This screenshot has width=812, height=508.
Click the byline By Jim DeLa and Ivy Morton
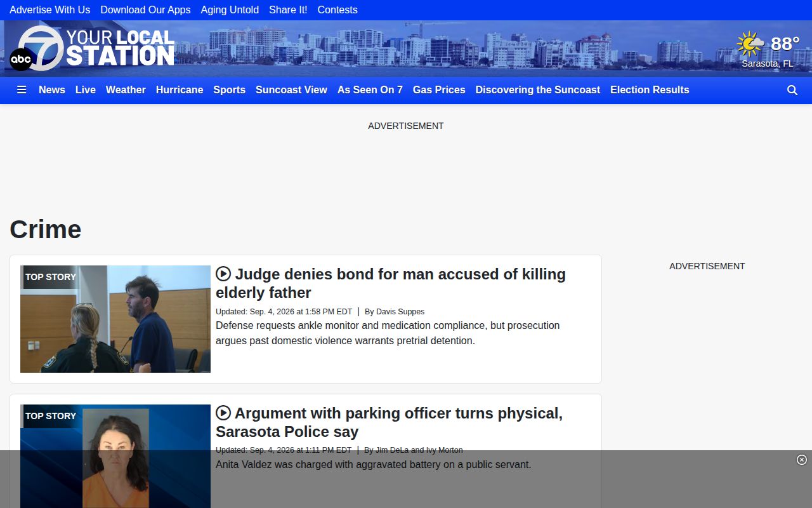pyautogui.click(x=414, y=450)
